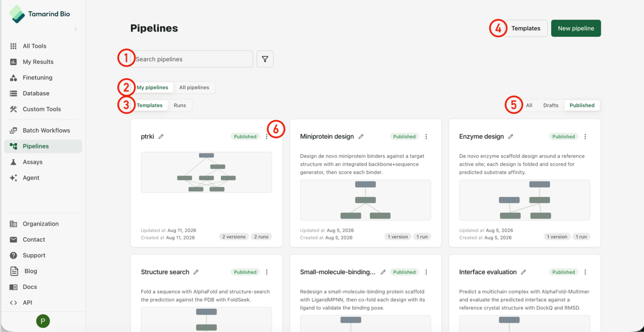
Task: Click the Organization building icon
Action: tap(13, 224)
